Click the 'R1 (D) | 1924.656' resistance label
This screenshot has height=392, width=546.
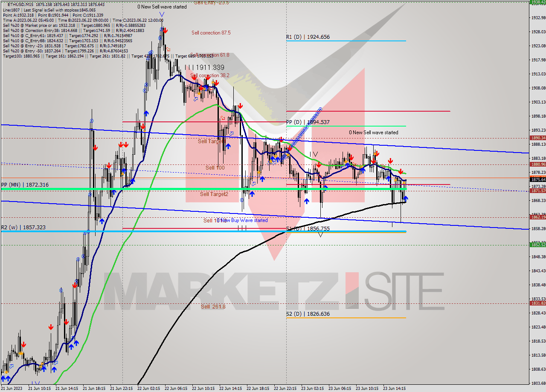(308, 37)
